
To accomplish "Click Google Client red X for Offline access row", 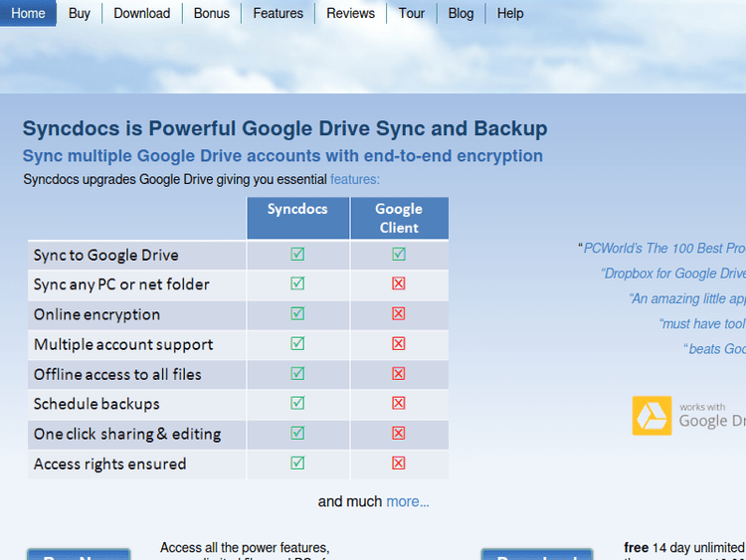I will (x=399, y=373).
